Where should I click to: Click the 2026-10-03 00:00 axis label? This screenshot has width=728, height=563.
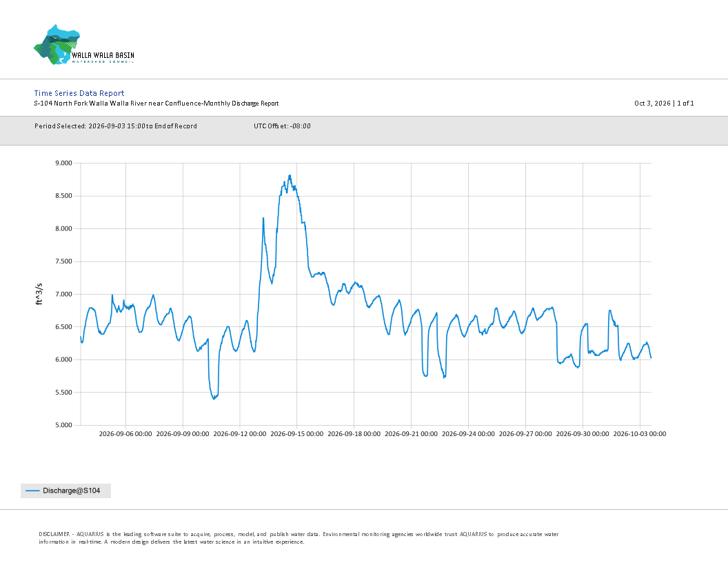[639, 434]
